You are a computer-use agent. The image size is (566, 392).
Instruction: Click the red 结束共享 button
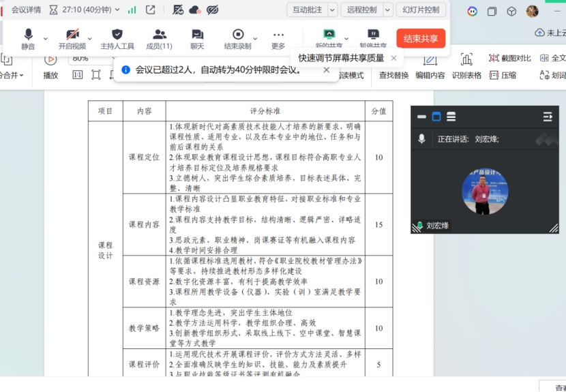(x=421, y=38)
